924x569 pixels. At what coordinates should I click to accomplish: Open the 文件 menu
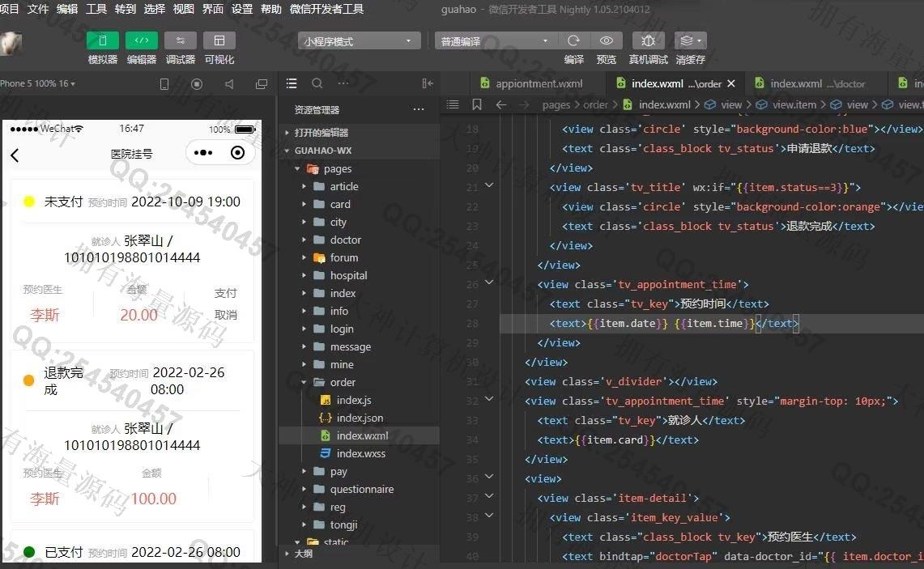tap(38, 9)
